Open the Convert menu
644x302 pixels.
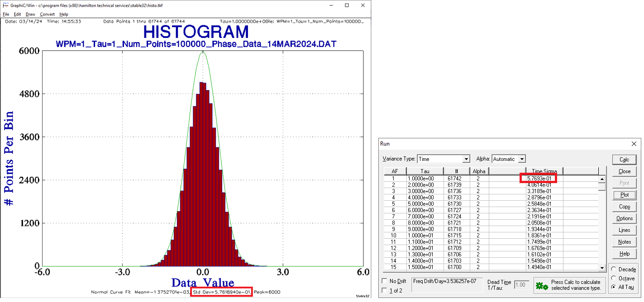click(47, 14)
